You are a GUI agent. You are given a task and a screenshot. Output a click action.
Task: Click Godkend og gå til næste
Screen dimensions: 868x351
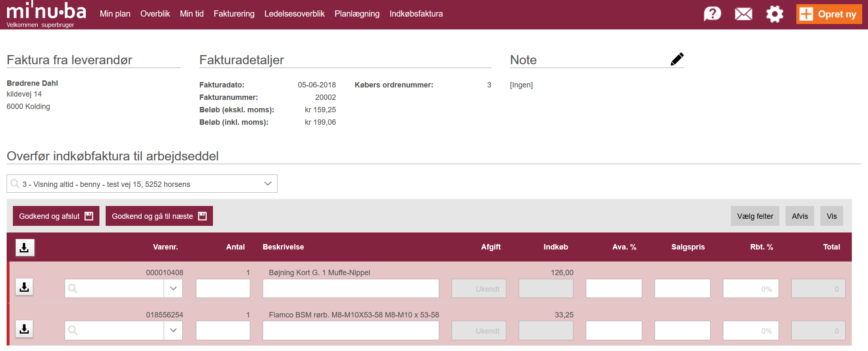point(159,216)
